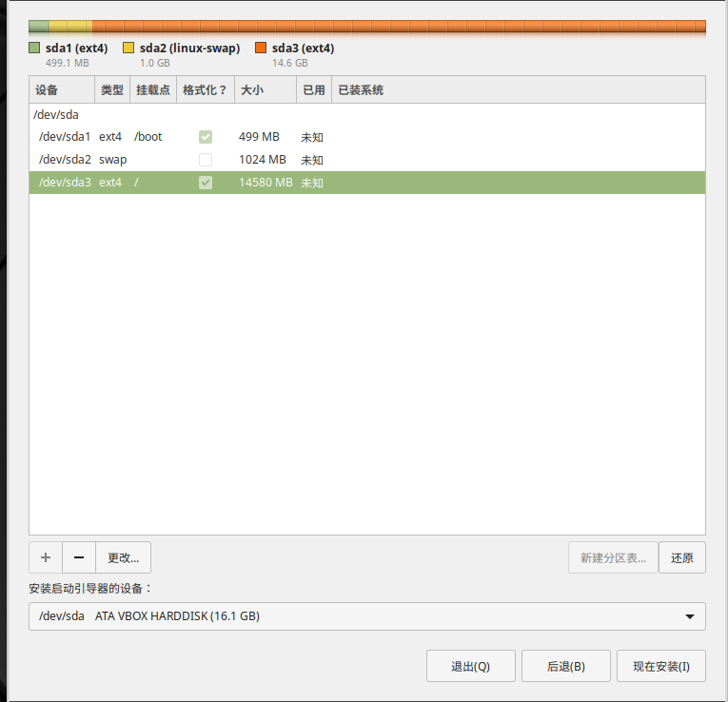
Task: Click the 设备 column header
Action: [61, 90]
